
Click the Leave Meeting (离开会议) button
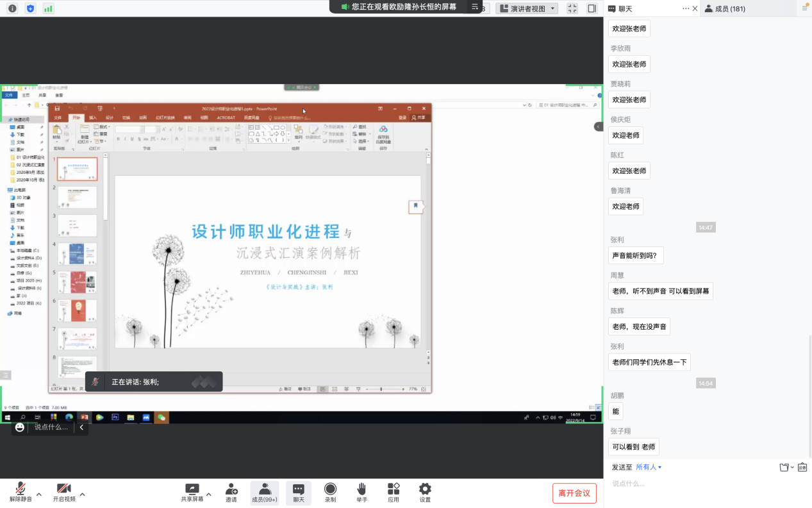(x=574, y=493)
